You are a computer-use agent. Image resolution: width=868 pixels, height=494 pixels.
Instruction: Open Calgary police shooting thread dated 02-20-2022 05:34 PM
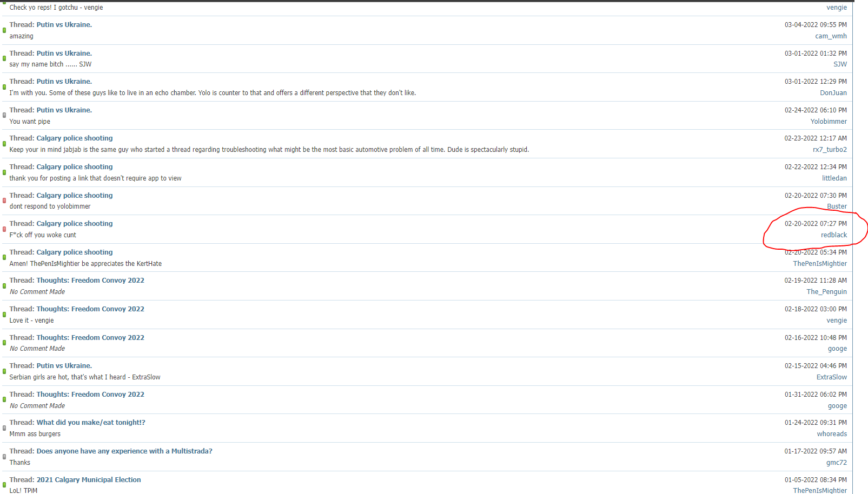coord(75,252)
